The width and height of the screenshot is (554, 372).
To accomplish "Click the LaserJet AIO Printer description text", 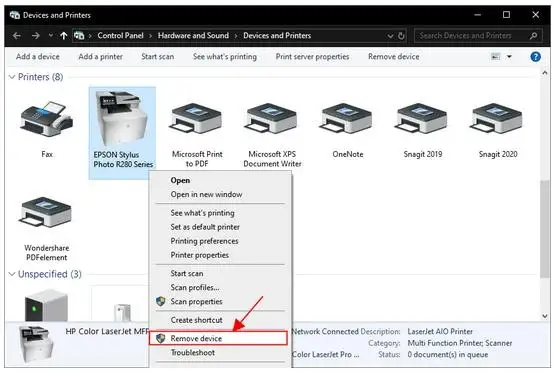I will 440,332.
